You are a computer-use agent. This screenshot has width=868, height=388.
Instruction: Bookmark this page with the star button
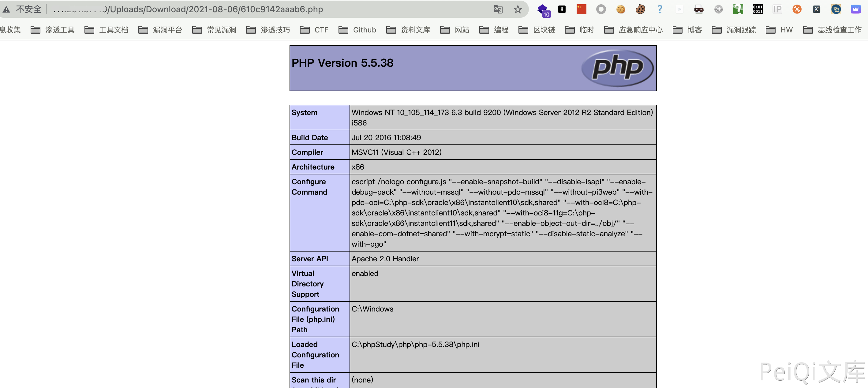[x=518, y=9]
